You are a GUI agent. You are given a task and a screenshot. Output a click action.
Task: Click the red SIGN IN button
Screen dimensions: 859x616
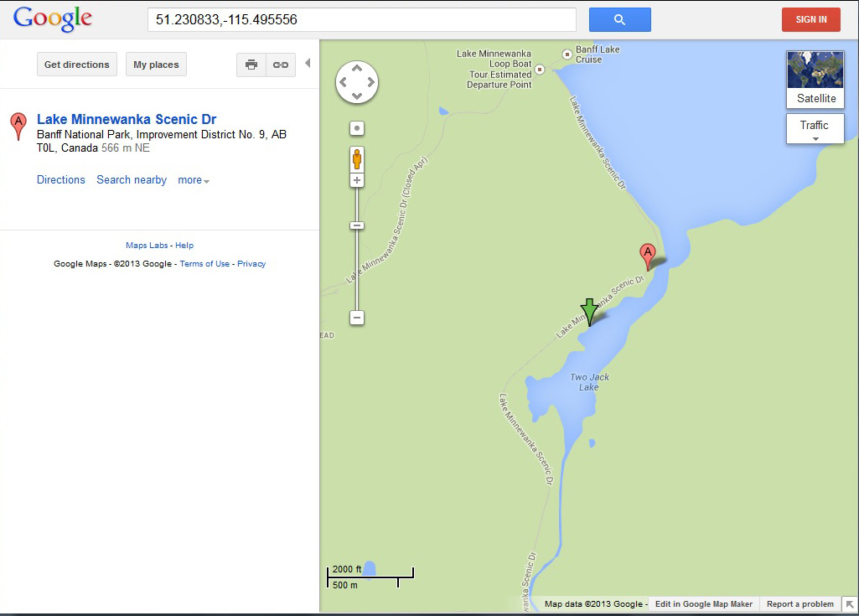pos(810,20)
